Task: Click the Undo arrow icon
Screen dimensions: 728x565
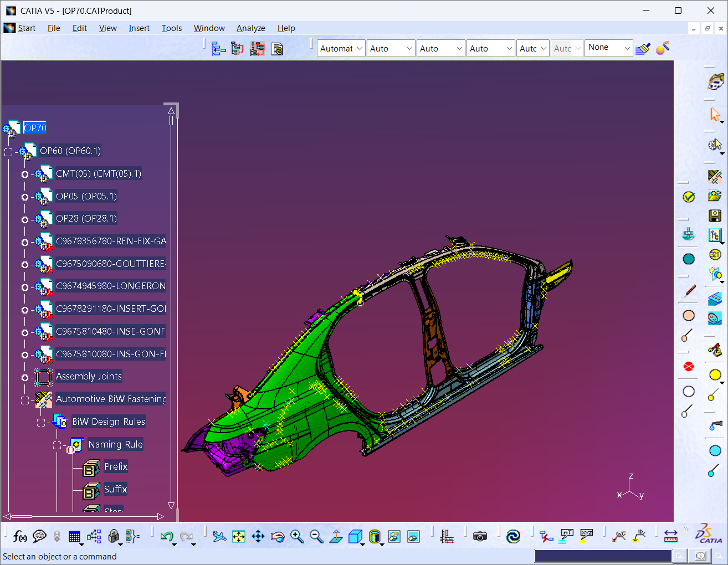Action: (166, 536)
